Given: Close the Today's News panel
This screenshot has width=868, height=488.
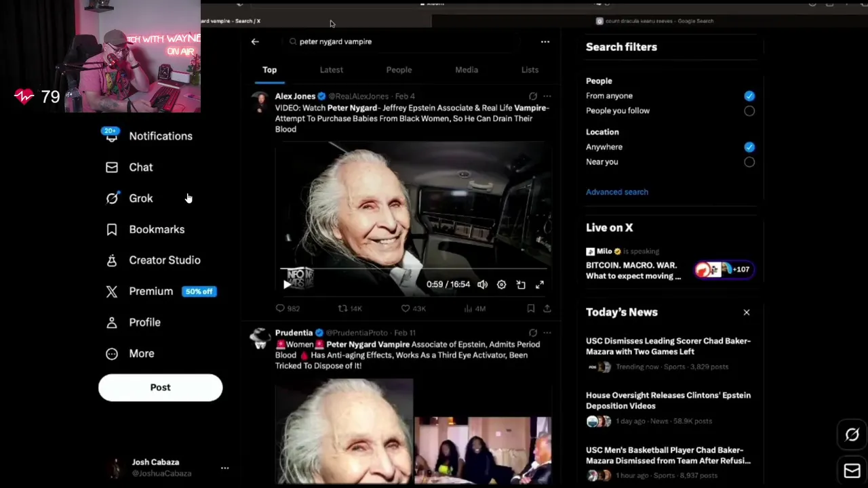Looking at the screenshot, I should point(747,312).
